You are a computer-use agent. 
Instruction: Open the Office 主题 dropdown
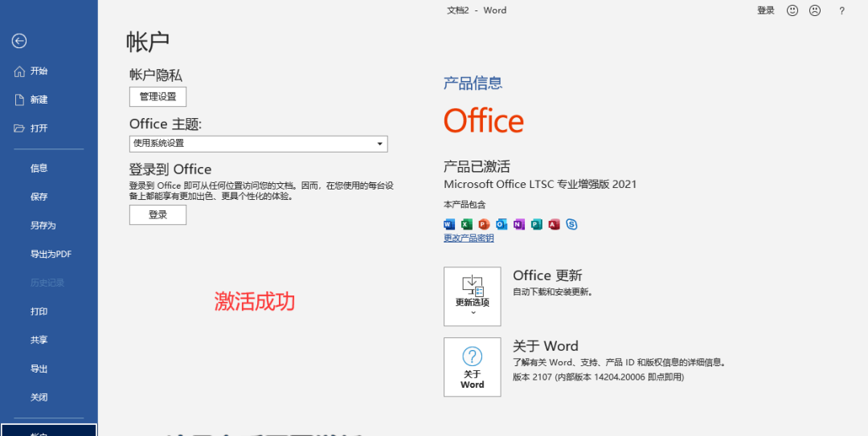tap(259, 144)
